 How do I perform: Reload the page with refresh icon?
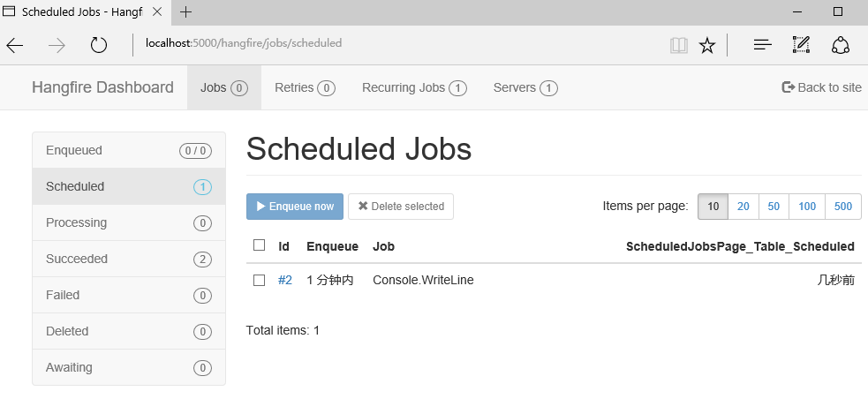click(99, 45)
